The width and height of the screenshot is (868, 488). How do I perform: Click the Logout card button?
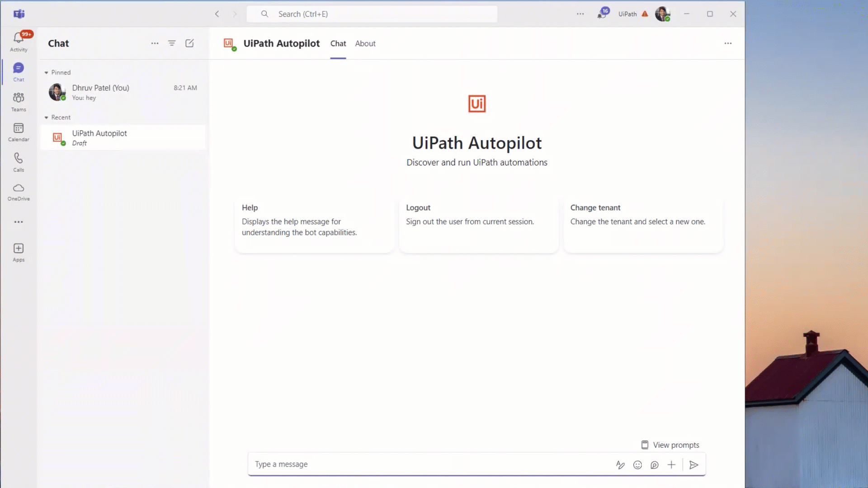477,226
